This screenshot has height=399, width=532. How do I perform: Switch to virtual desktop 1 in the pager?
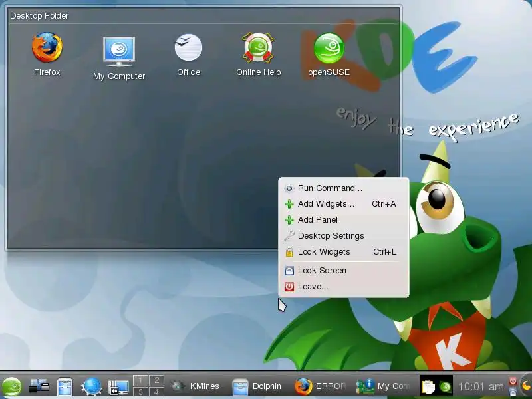coord(140,380)
